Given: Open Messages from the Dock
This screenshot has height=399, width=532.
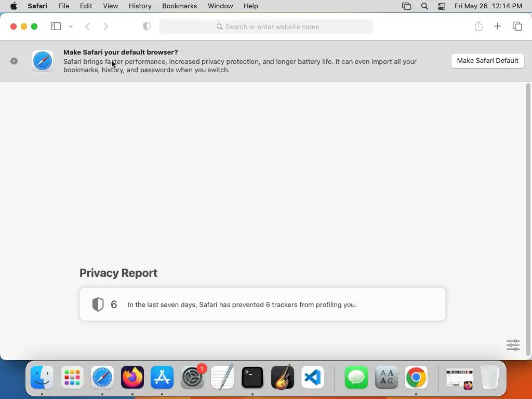Looking at the screenshot, I should [356, 377].
